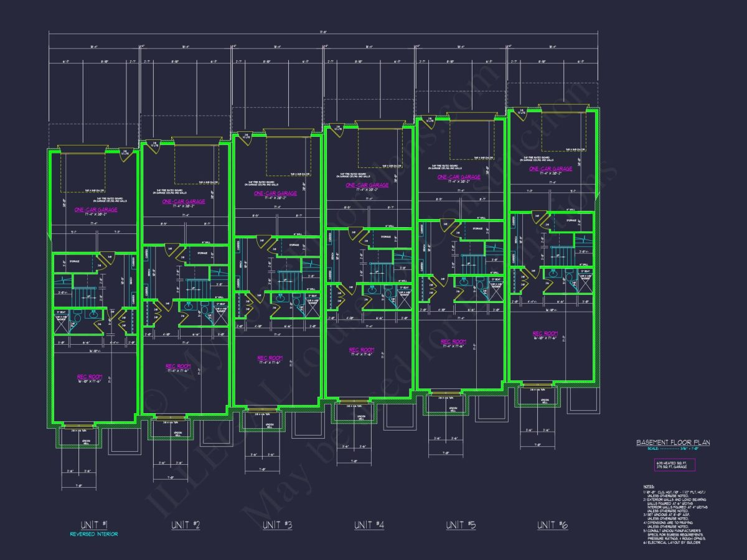Click "ONE-CAR GARAGE" label in Unit #3
This screenshot has width=747, height=560.
pyautogui.click(x=275, y=194)
